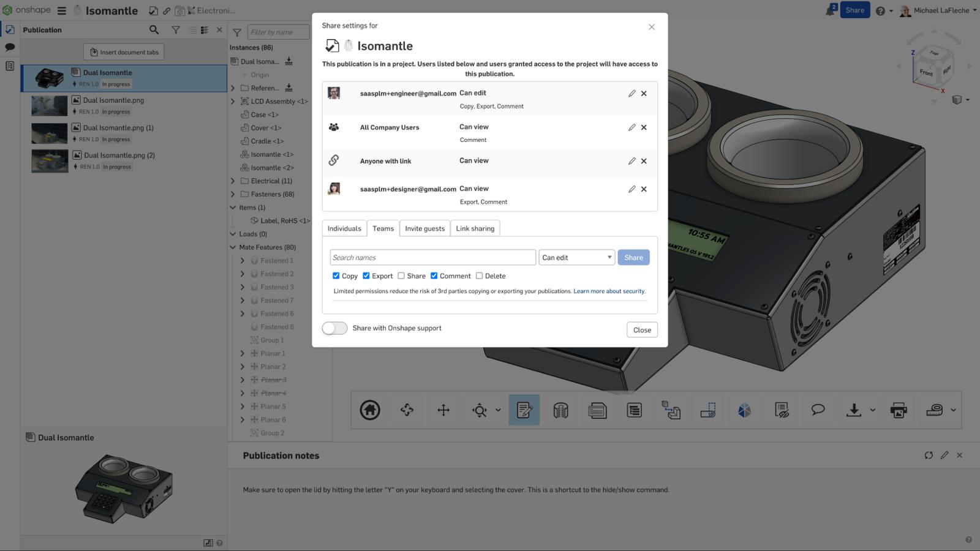Open the Can edit permission dropdown
The height and width of the screenshot is (551, 980).
576,257
